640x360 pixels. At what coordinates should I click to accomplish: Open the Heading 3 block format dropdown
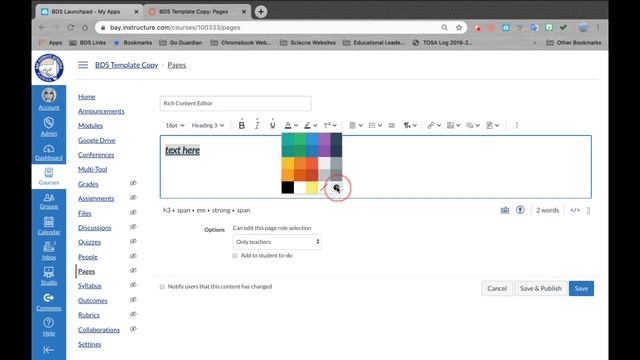[208, 125]
